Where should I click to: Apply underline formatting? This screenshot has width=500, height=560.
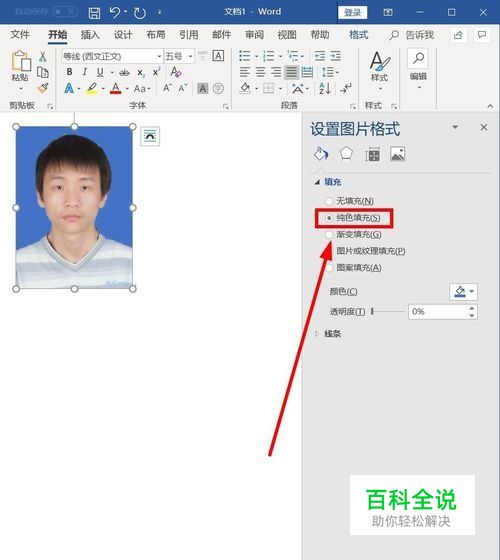click(x=100, y=72)
